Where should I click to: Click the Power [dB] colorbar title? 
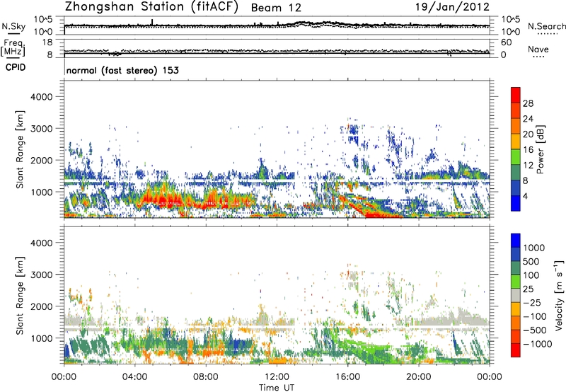tap(541, 149)
